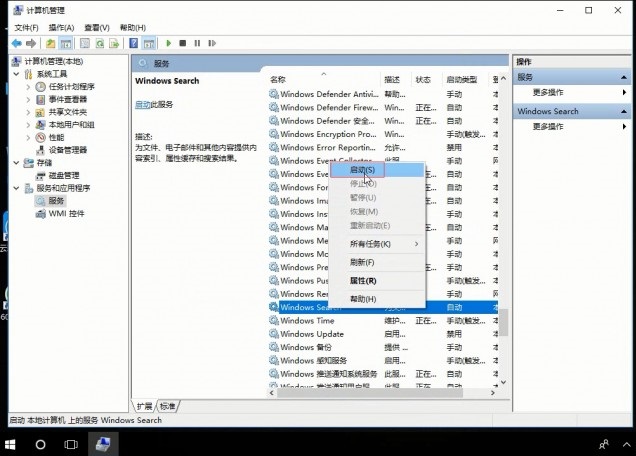The height and width of the screenshot is (456, 636).
Task: Switch to the 标准 tab
Action: click(168, 406)
